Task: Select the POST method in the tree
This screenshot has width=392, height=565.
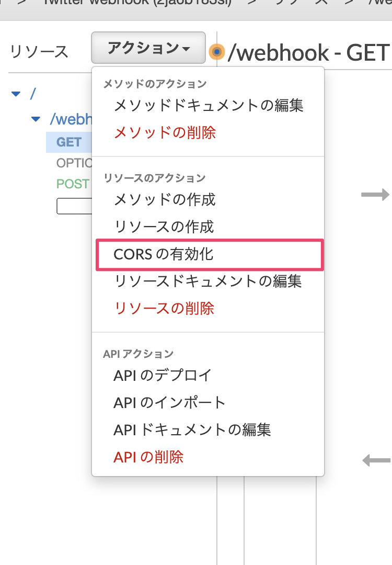Action: [73, 184]
